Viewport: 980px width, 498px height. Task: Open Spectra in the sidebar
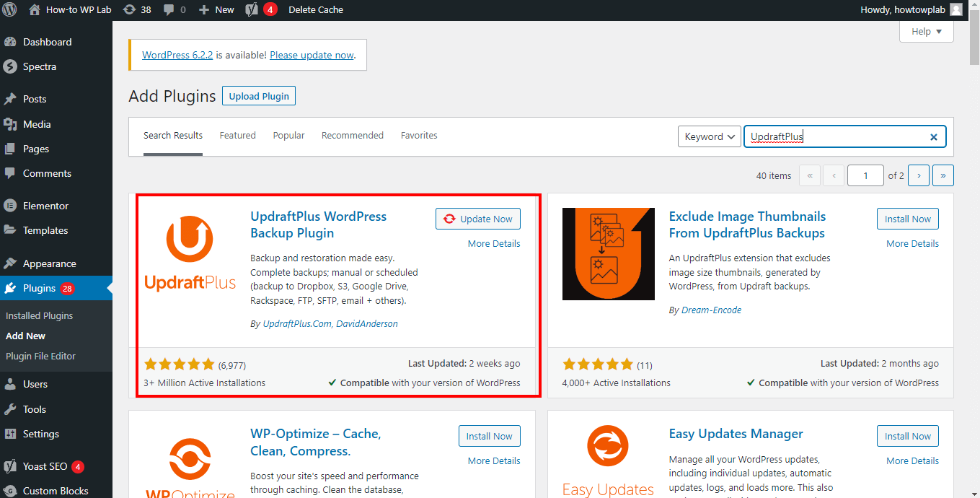coord(40,66)
